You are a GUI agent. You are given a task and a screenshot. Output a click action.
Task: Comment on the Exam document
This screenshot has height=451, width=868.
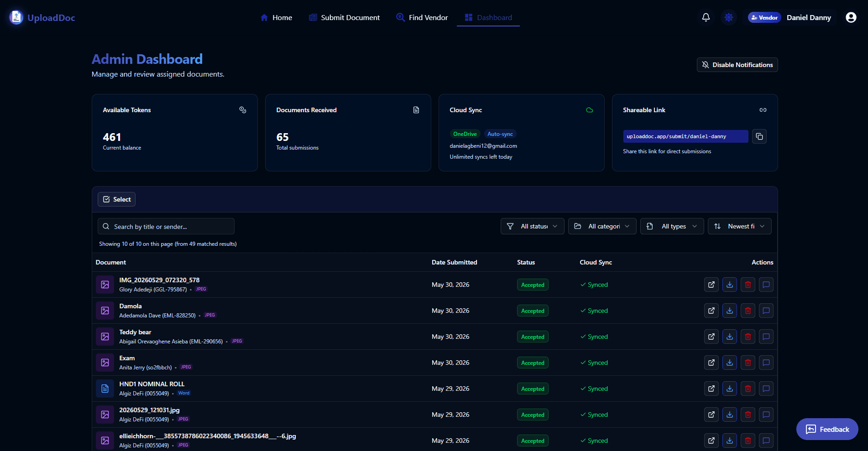tap(766, 363)
